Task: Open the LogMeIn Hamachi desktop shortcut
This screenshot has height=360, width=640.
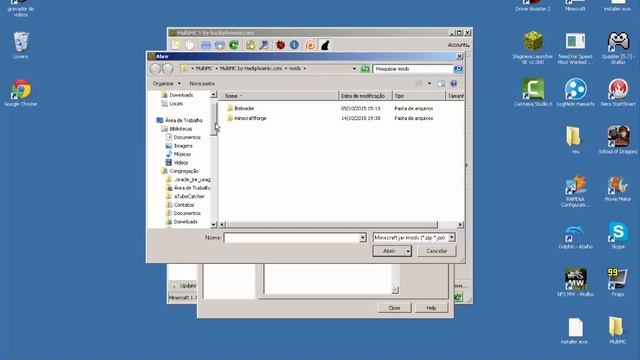Action: pyautogui.click(x=576, y=92)
